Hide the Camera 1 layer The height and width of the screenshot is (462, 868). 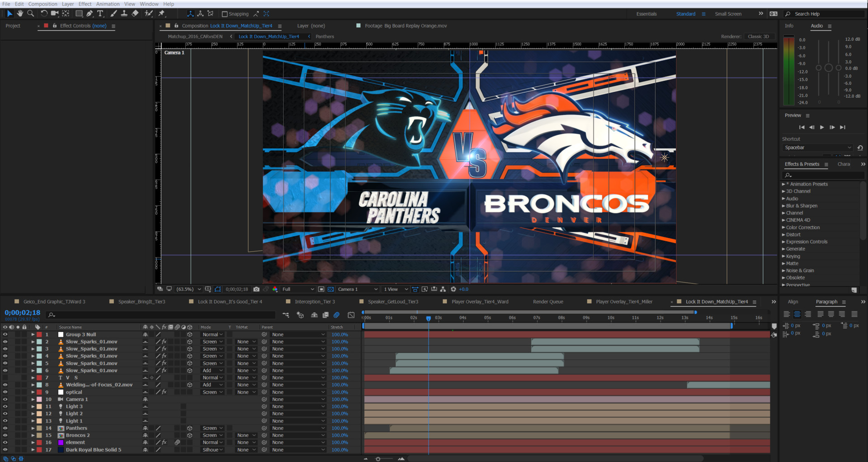[5, 400]
